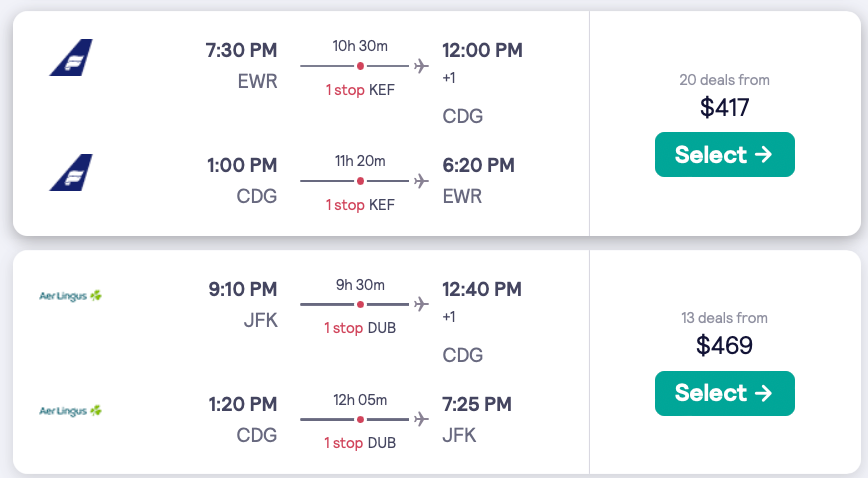Select the $469 Aer Lingus deal
This screenshot has height=478, width=868.
[x=724, y=393]
